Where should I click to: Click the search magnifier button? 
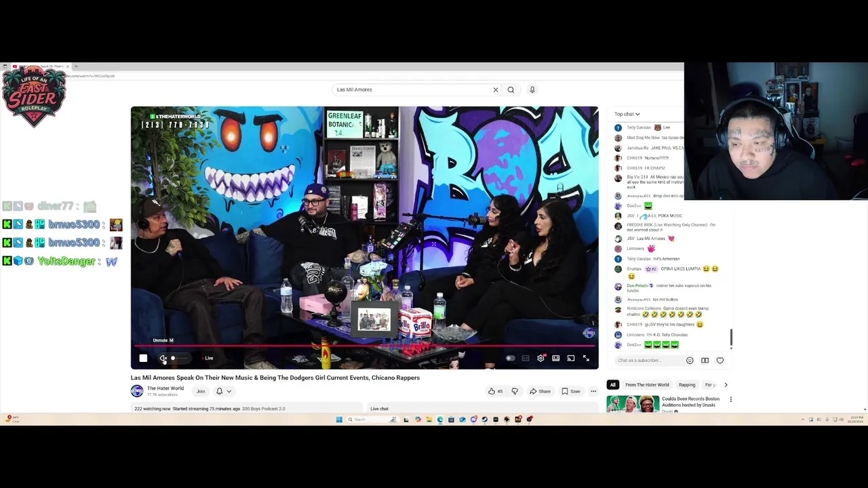(x=511, y=89)
